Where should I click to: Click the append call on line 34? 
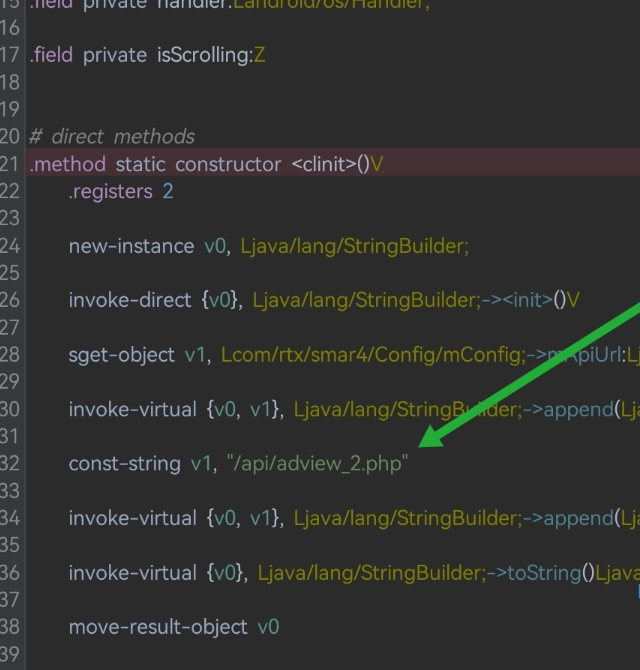(580, 518)
